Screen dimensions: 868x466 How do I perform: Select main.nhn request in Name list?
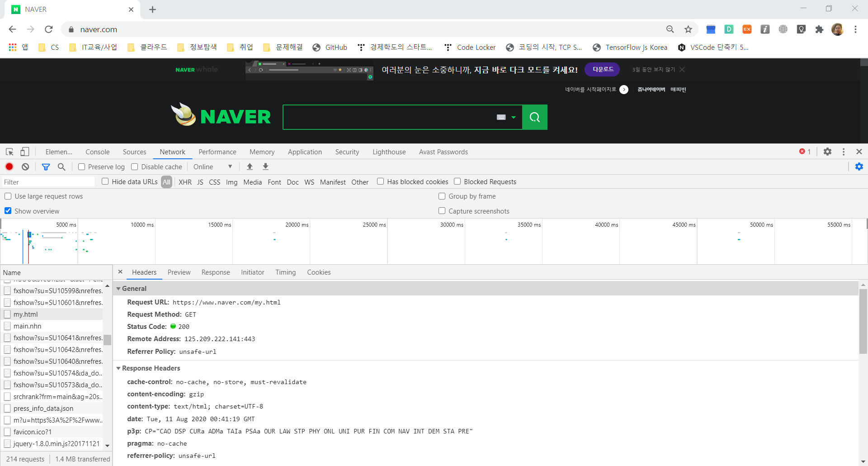point(52,326)
